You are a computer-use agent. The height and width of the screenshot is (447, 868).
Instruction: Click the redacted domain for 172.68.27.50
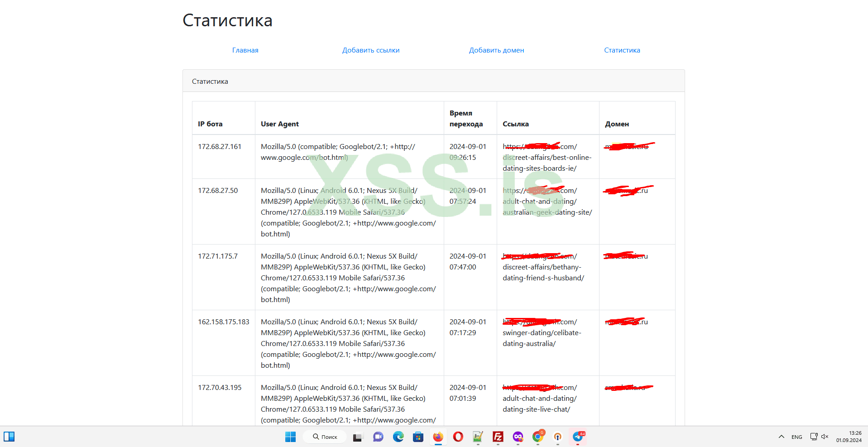pyautogui.click(x=628, y=191)
